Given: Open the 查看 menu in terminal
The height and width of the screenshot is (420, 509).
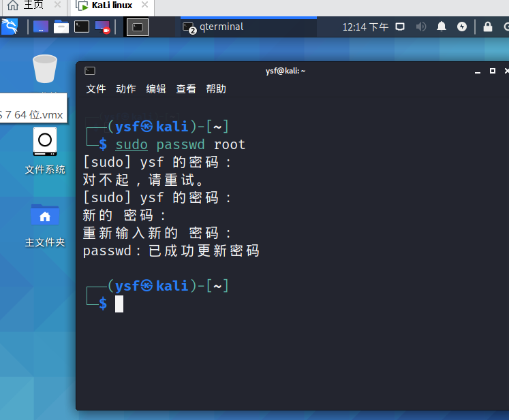Looking at the screenshot, I should tap(186, 89).
